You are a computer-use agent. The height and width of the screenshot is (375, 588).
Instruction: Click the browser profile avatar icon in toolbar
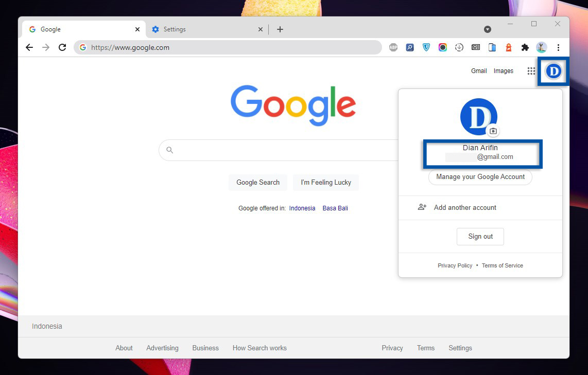pos(541,47)
